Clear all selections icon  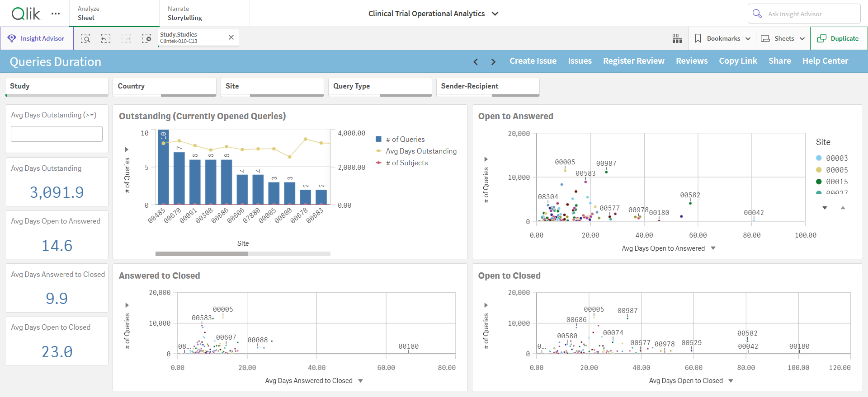(146, 39)
